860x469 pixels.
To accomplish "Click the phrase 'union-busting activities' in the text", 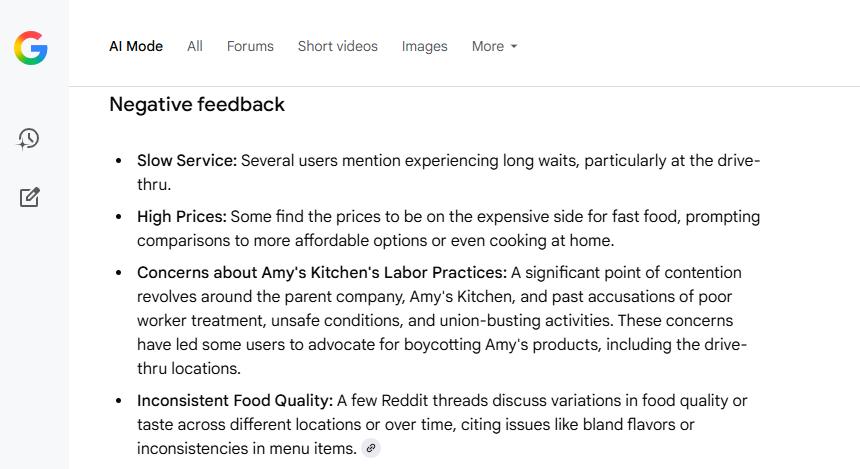I will [527, 320].
